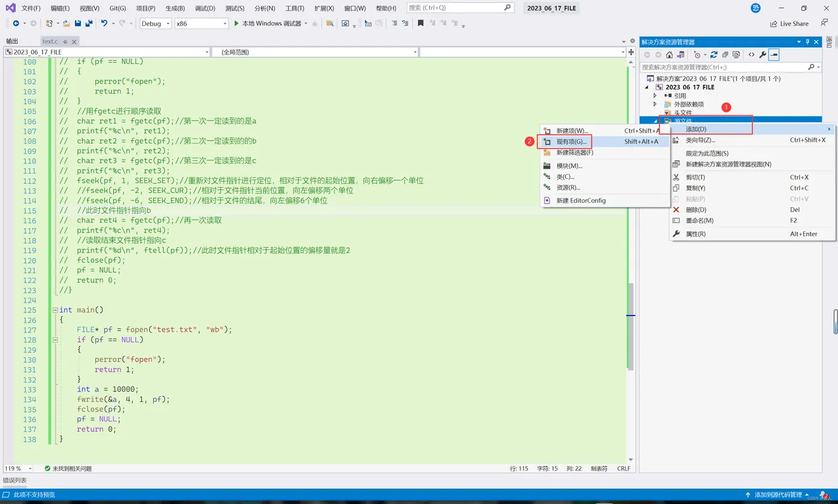Click the show all files icon
The height and width of the screenshot is (504, 838).
pos(736,54)
